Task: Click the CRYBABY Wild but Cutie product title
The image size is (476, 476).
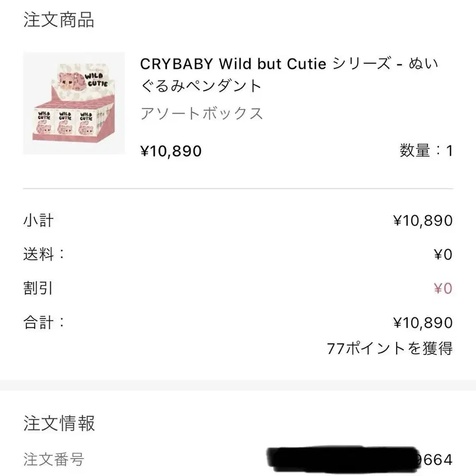Action: pos(289,75)
